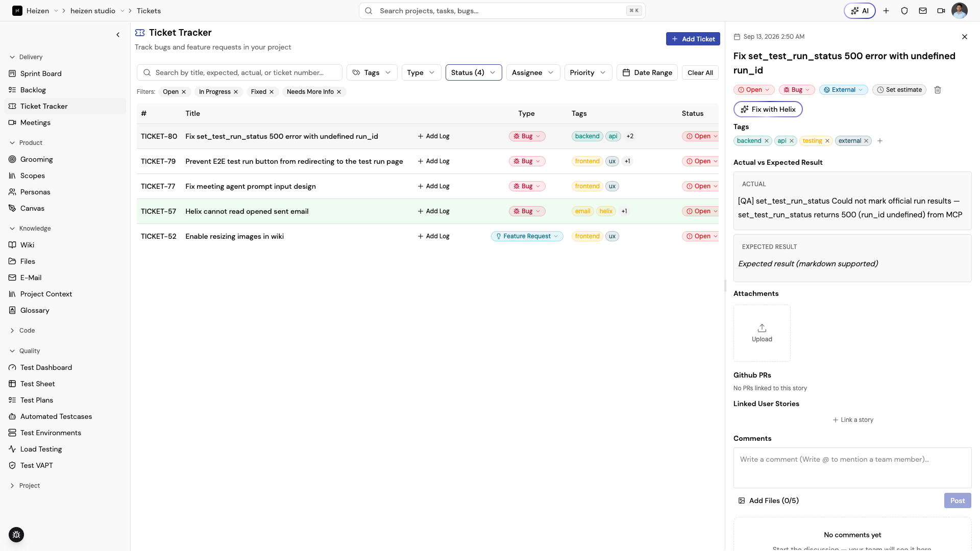980x551 pixels.
Task: Remove the In Progress filter chip
Action: point(236,92)
